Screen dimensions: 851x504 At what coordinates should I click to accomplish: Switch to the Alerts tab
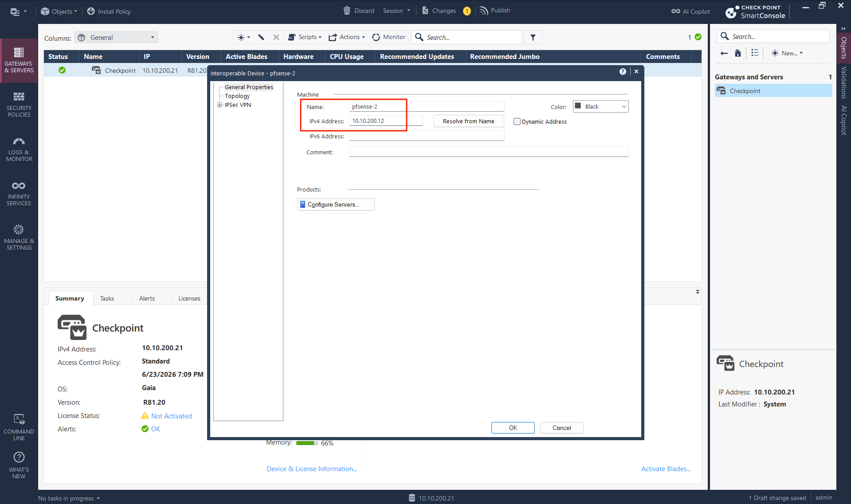click(x=147, y=298)
